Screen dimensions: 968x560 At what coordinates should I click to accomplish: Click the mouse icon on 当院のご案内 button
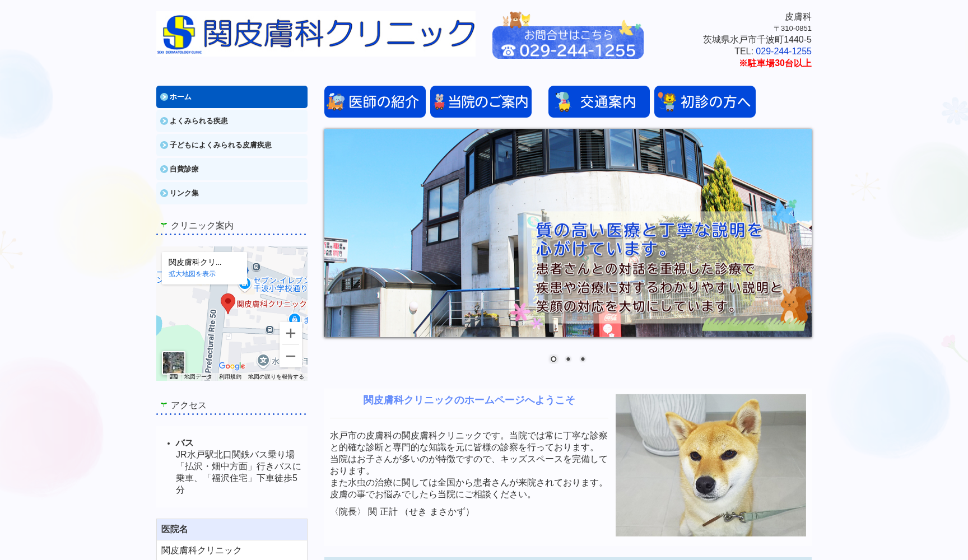(439, 101)
